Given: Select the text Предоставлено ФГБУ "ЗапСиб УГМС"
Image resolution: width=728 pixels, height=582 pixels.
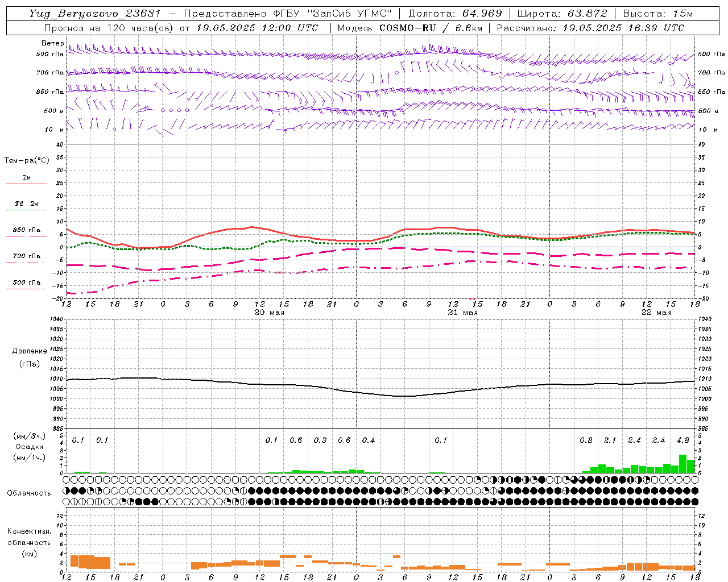Looking at the screenshot, I should pyautogui.click(x=288, y=14).
